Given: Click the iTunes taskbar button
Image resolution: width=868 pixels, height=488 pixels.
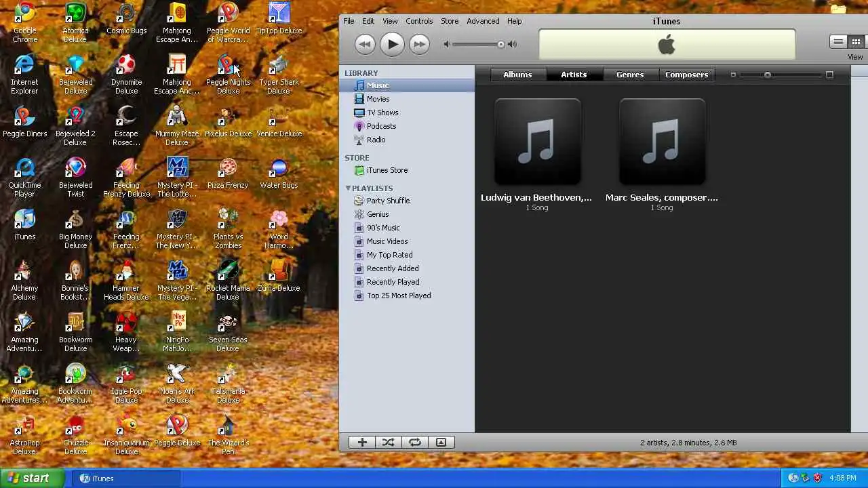Looking at the screenshot, I should click(125, 478).
